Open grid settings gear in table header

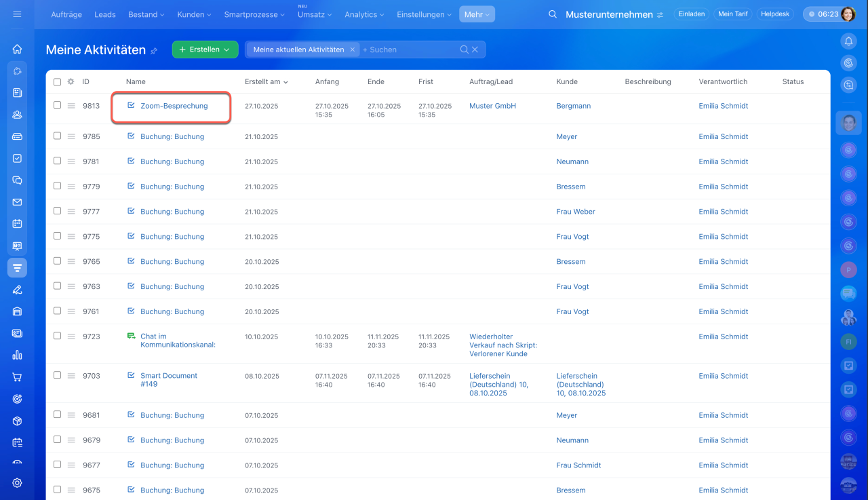[71, 82]
